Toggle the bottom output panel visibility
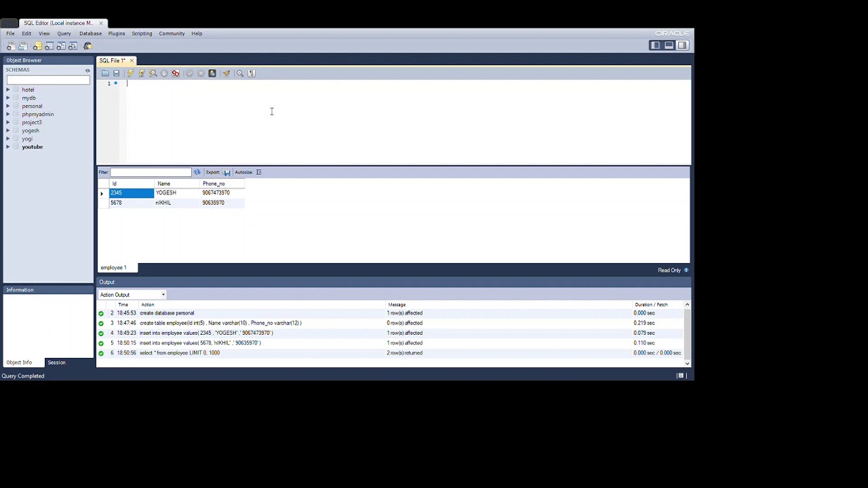868x488 pixels. (x=669, y=45)
